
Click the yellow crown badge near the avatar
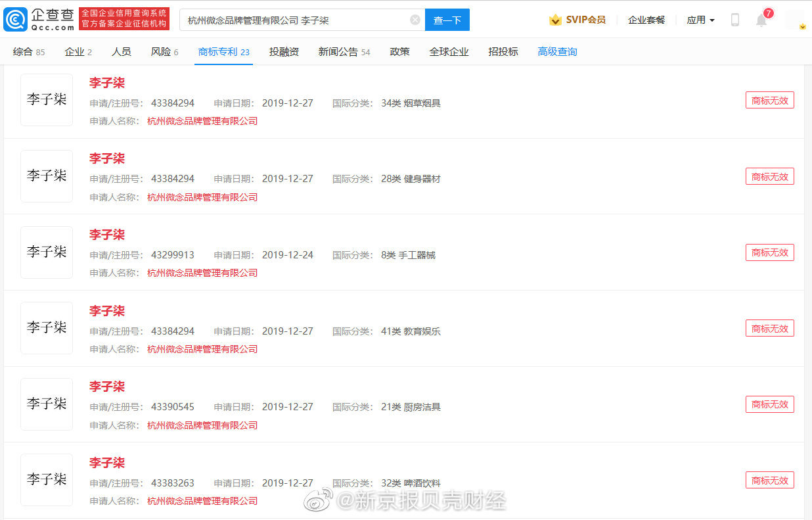(x=801, y=27)
